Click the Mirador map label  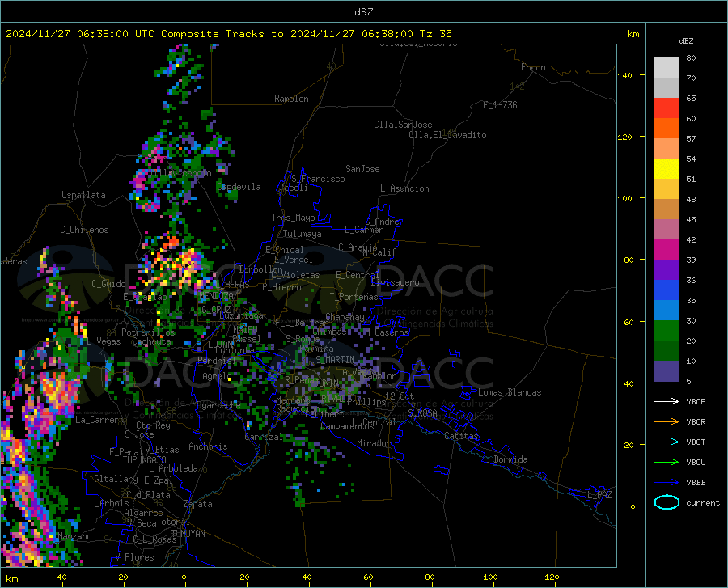point(374,443)
